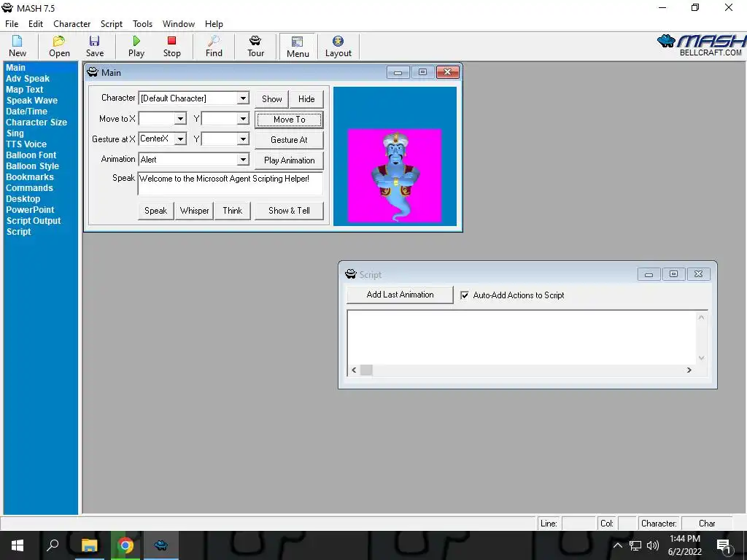Viewport: 747px width, 560px height.
Task: Open the volume control in system tray
Action: 653,545
